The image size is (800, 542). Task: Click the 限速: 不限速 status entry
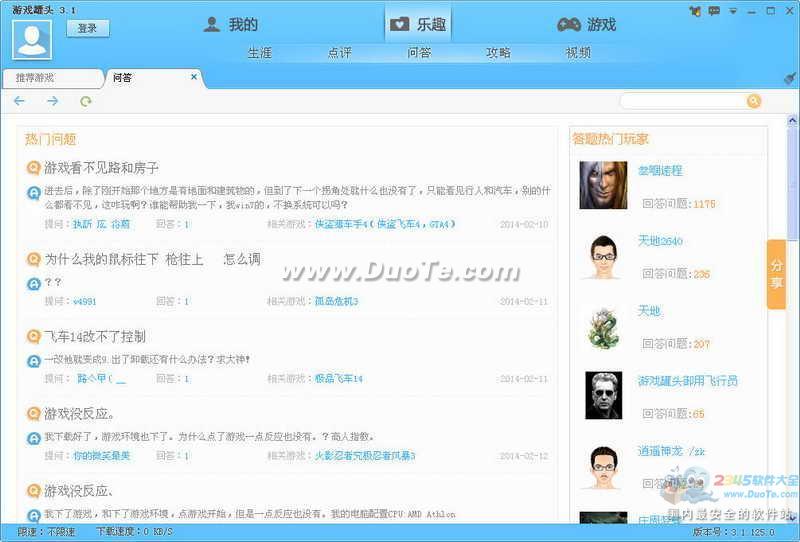point(46,532)
